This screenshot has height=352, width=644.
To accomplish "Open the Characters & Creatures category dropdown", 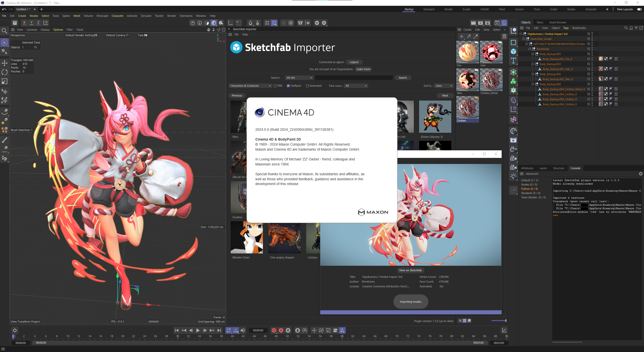I will pos(250,86).
